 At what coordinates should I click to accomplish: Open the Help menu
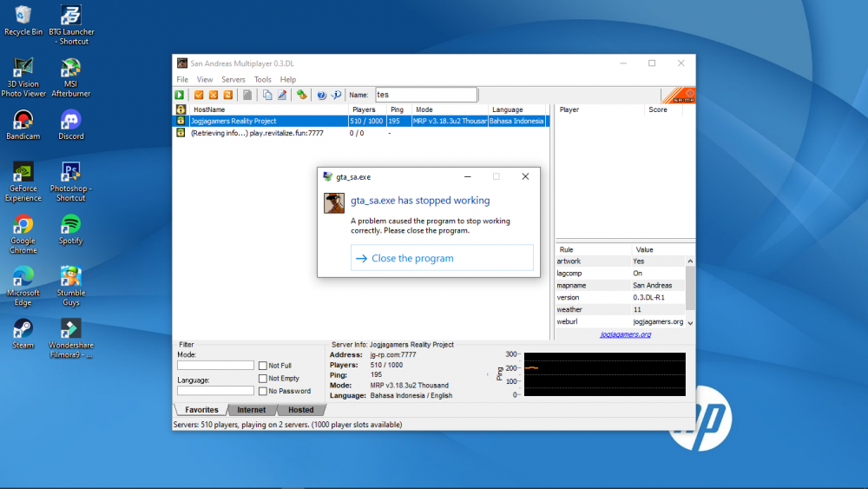[288, 79]
